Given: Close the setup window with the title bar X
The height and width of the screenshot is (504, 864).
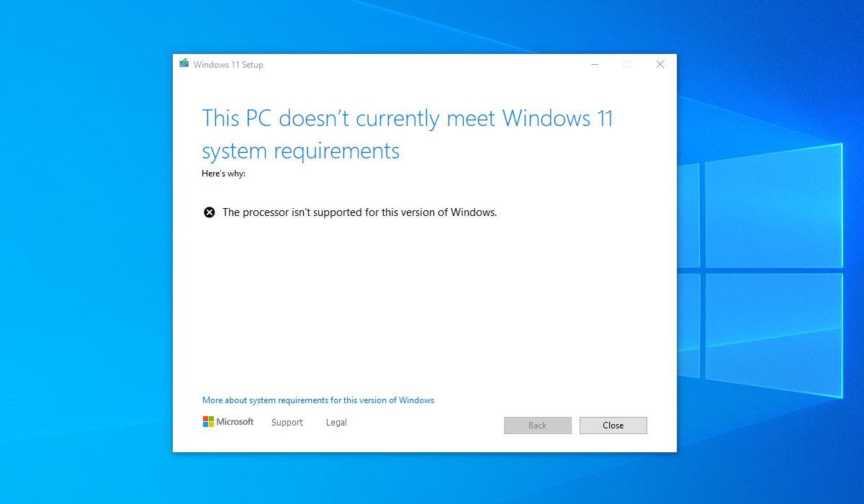Looking at the screenshot, I should point(660,64).
